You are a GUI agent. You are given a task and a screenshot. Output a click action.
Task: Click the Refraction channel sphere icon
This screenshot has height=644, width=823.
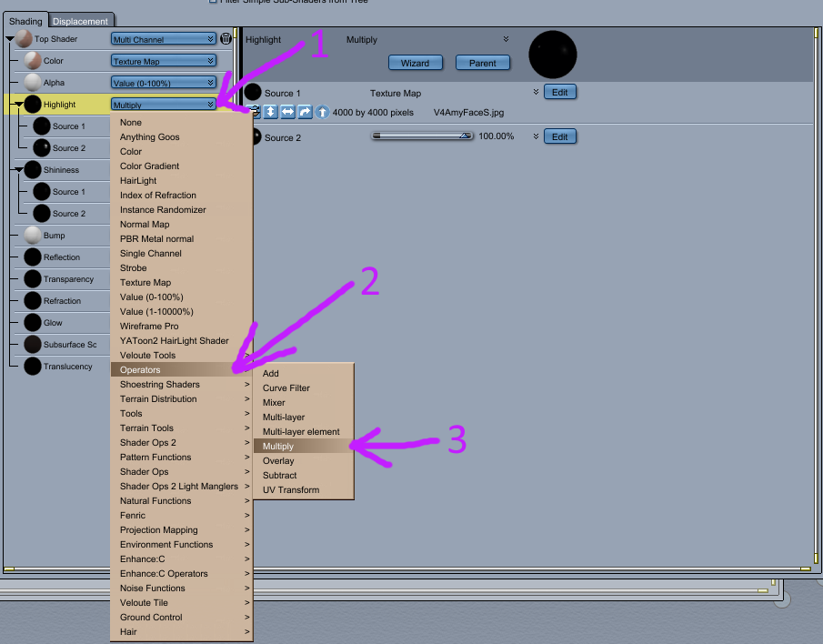point(33,301)
